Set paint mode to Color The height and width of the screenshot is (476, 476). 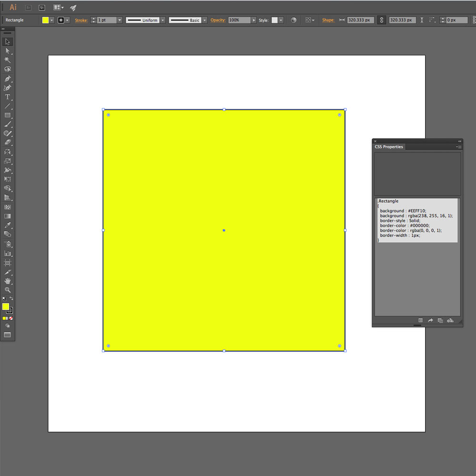coord(4,318)
